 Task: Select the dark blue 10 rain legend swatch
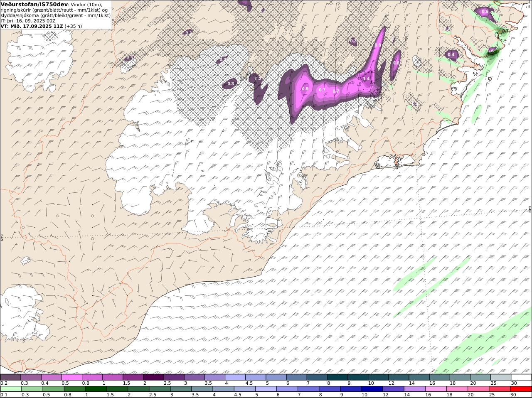[372, 389]
